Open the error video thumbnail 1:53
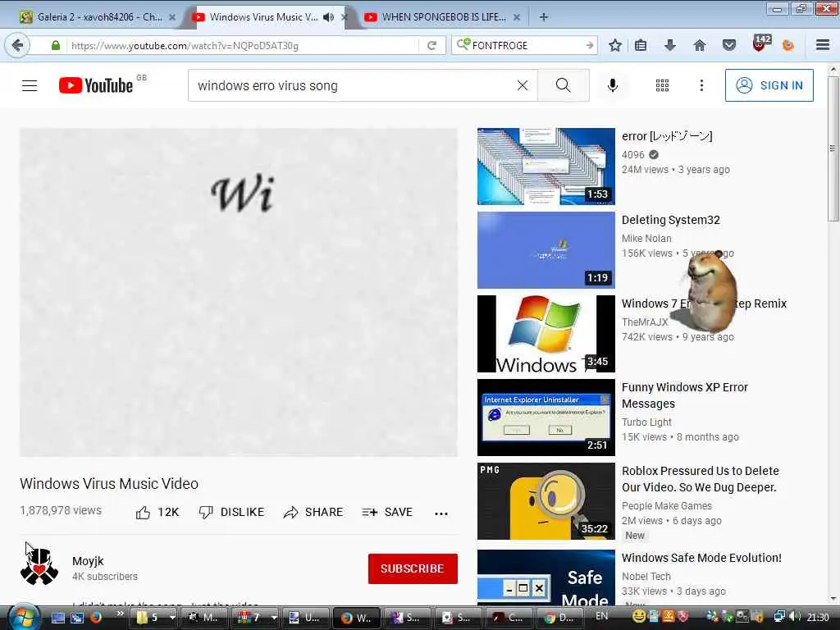The height and width of the screenshot is (630, 840). 546,166
